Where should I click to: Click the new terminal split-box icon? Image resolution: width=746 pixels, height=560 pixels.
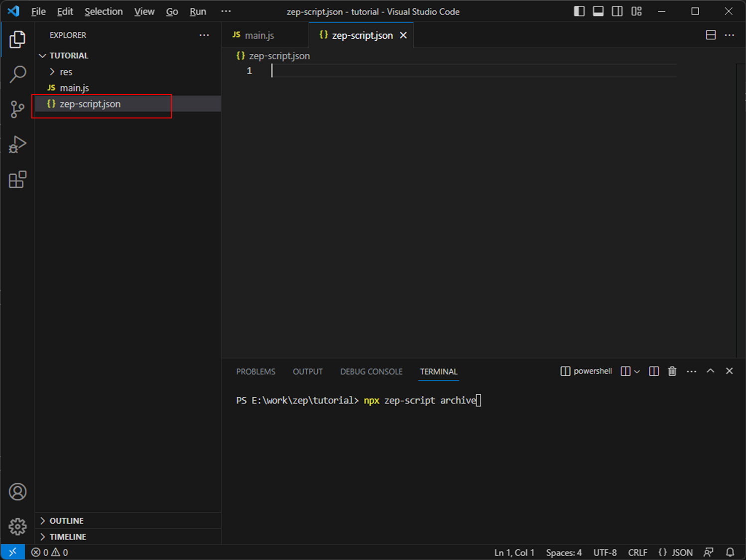(x=626, y=371)
